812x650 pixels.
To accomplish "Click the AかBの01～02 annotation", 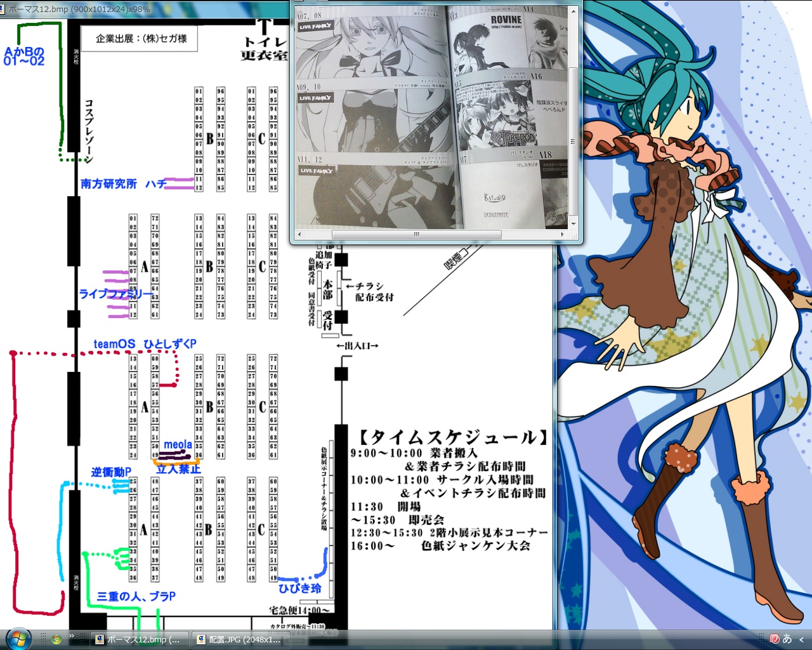I will [24, 56].
